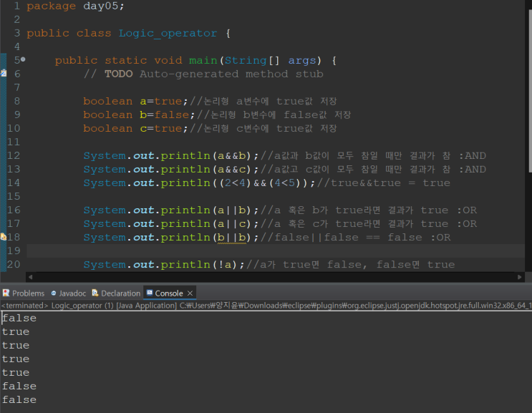Viewport: 532px width, 413px height.
Task: Click the class name Logic_operator
Action: tap(168, 33)
